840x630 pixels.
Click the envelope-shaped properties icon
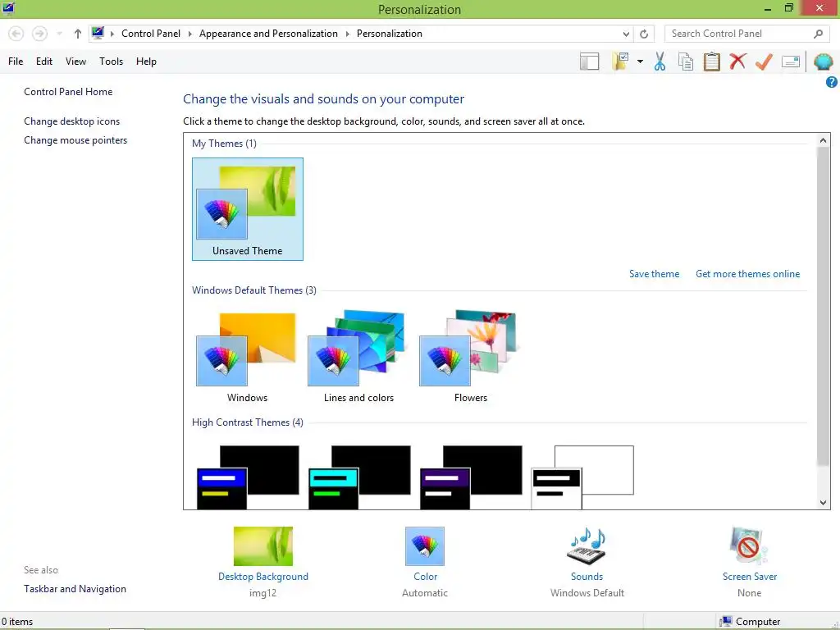coord(791,62)
